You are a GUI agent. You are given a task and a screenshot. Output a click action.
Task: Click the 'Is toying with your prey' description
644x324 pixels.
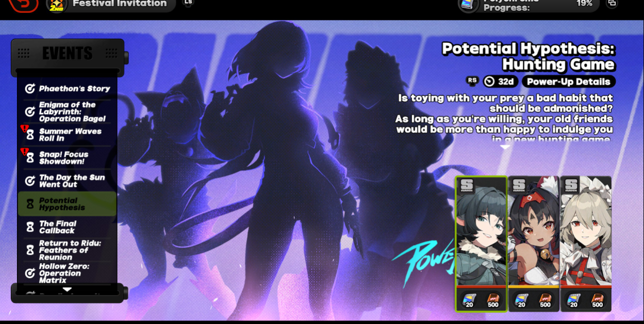click(x=504, y=118)
